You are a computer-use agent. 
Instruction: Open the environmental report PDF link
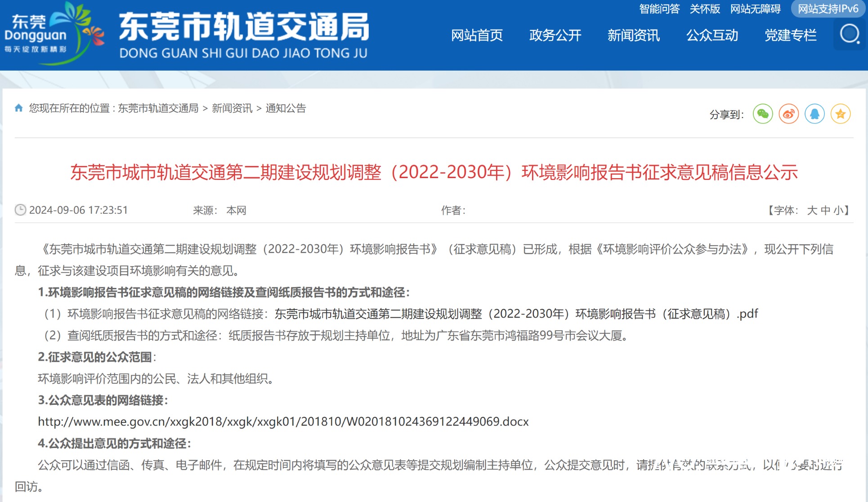pyautogui.click(x=516, y=314)
